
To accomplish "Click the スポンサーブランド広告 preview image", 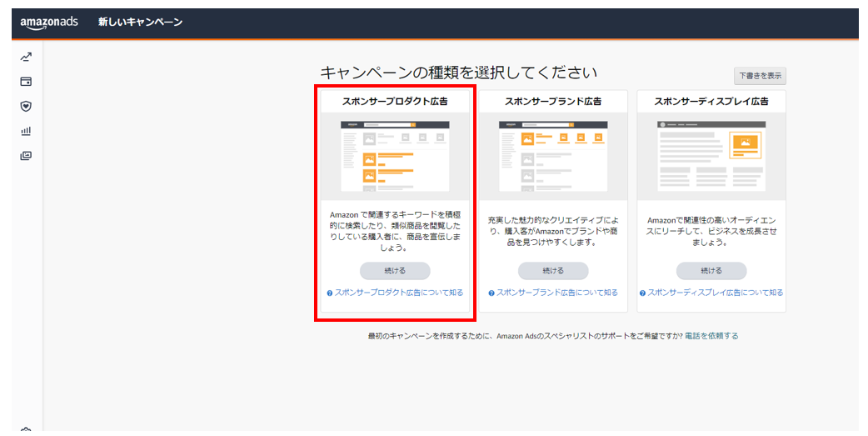I will 553,156.
